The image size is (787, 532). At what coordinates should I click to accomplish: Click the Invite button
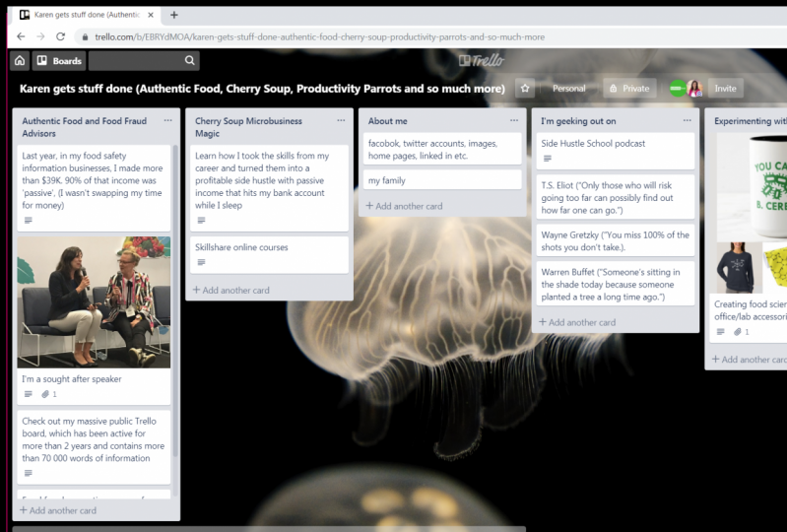click(725, 89)
